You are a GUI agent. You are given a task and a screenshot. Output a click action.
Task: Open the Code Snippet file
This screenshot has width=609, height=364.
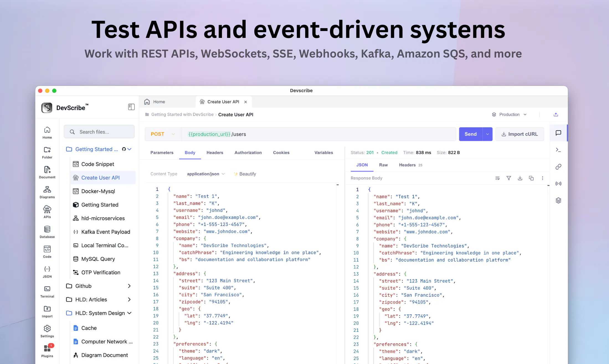[97, 164]
